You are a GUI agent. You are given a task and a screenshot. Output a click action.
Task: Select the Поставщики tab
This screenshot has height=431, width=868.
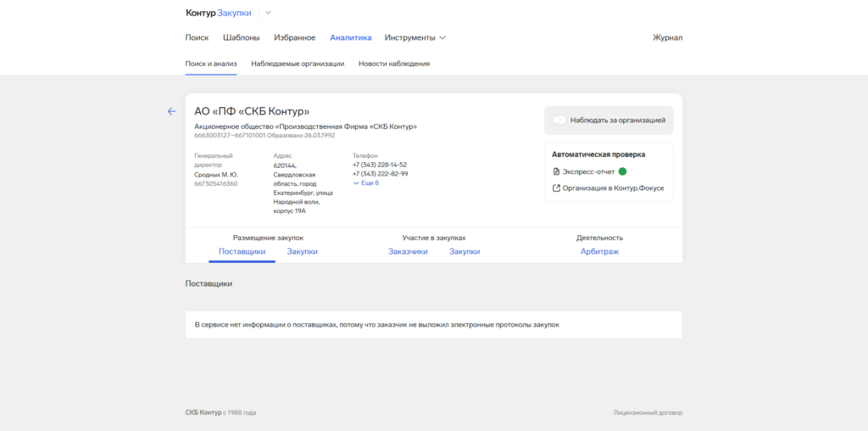pos(242,252)
